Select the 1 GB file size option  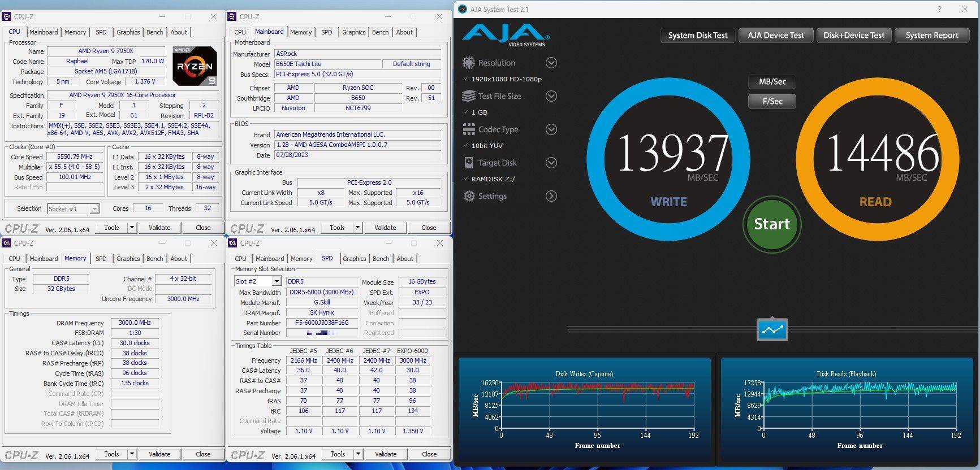coord(479,112)
